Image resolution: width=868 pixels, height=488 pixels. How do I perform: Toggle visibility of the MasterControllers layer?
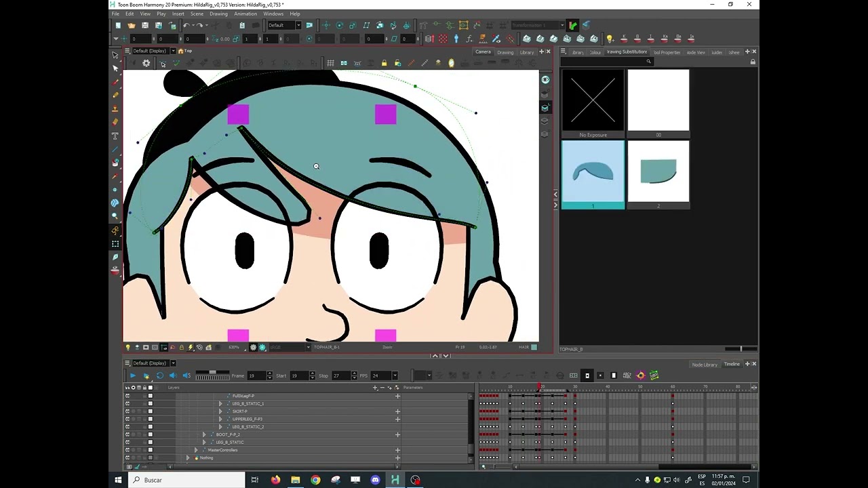127,450
